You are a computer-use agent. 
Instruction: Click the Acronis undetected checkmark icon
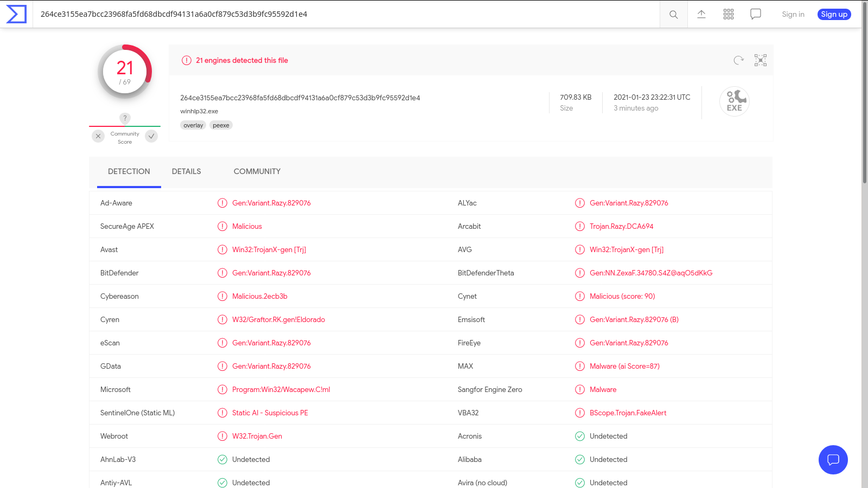click(580, 436)
